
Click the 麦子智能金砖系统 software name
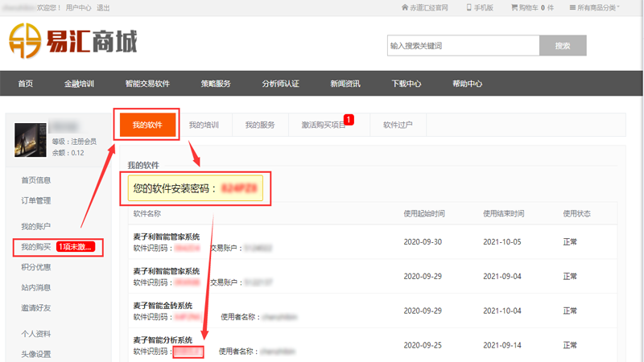click(163, 306)
